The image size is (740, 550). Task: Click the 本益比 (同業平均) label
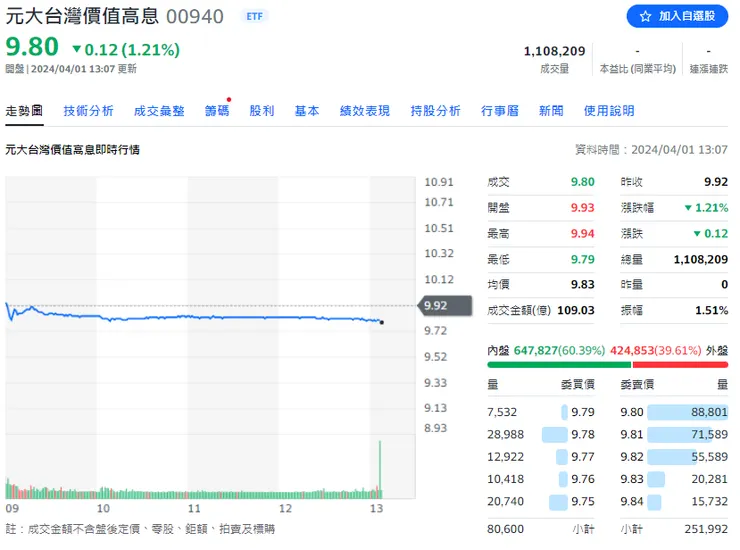point(638,69)
